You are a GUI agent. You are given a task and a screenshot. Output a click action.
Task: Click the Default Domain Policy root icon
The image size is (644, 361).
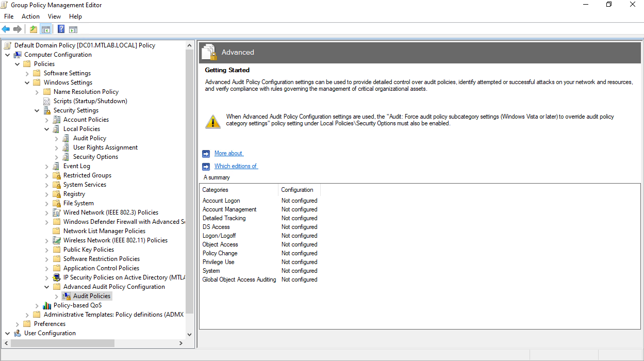(7, 45)
